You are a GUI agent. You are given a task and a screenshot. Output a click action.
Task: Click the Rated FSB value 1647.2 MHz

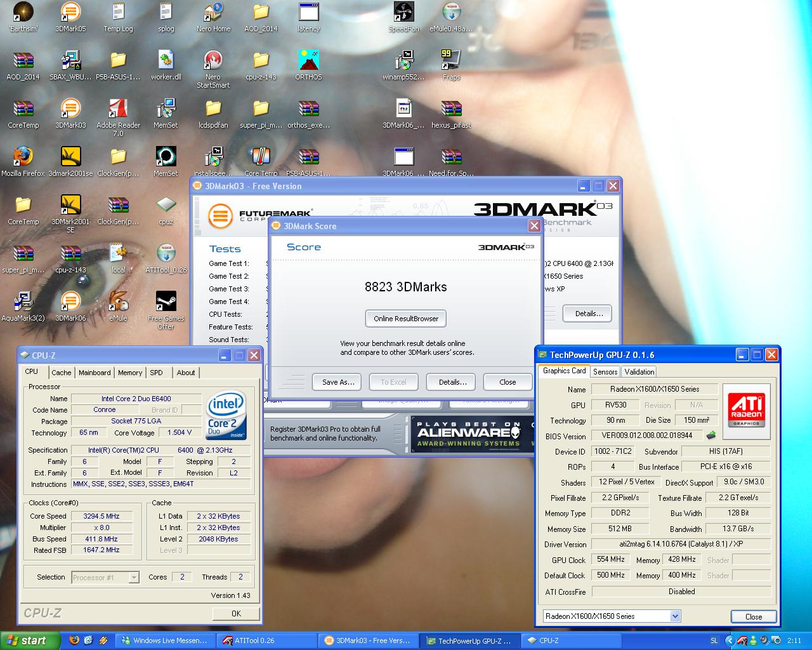point(101,550)
